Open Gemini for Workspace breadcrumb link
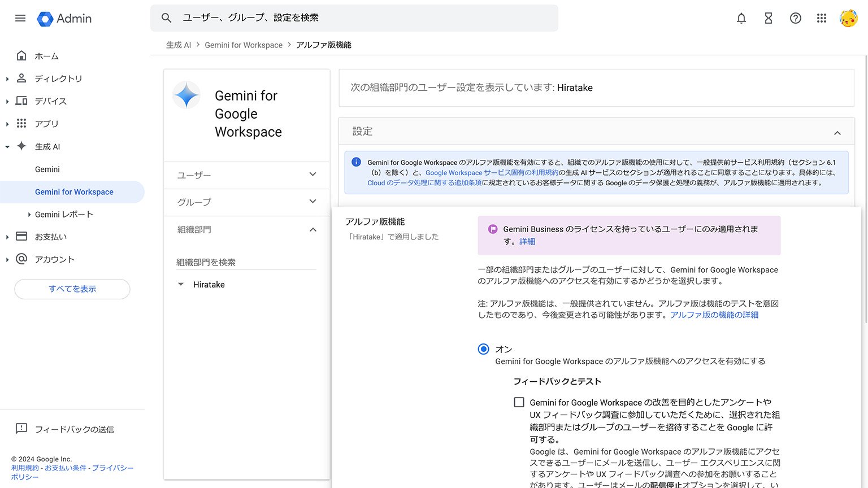 [244, 45]
